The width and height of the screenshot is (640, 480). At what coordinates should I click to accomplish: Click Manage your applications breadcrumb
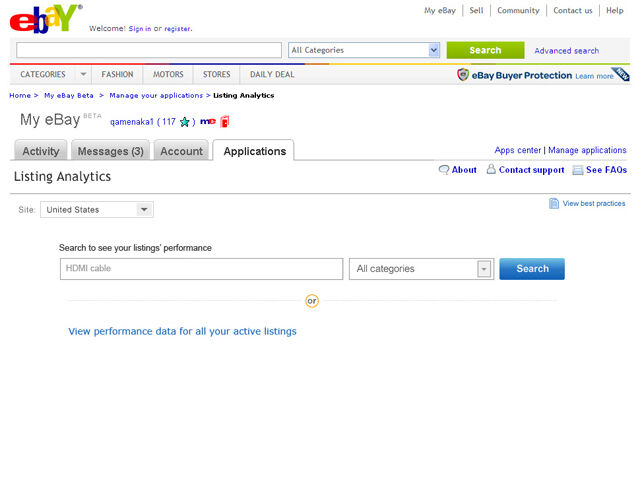click(x=156, y=96)
